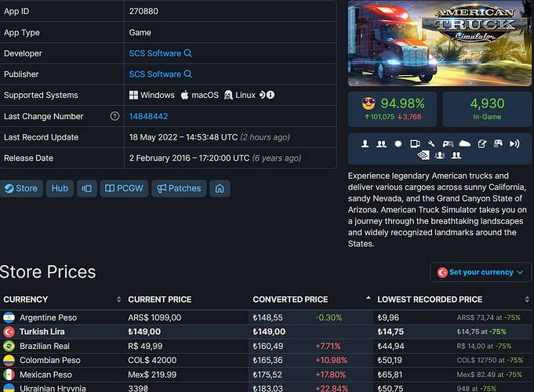Select the Colombian Peso currency name

coord(50,361)
